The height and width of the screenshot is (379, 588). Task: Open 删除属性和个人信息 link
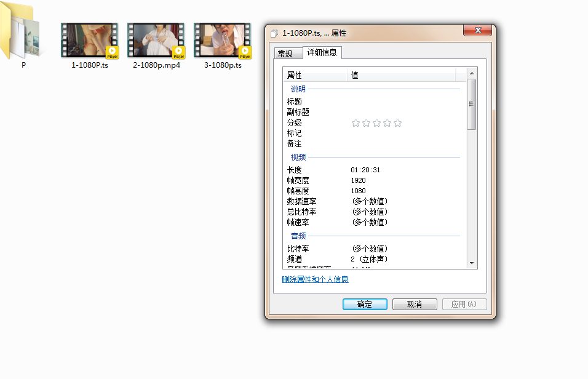coord(315,279)
